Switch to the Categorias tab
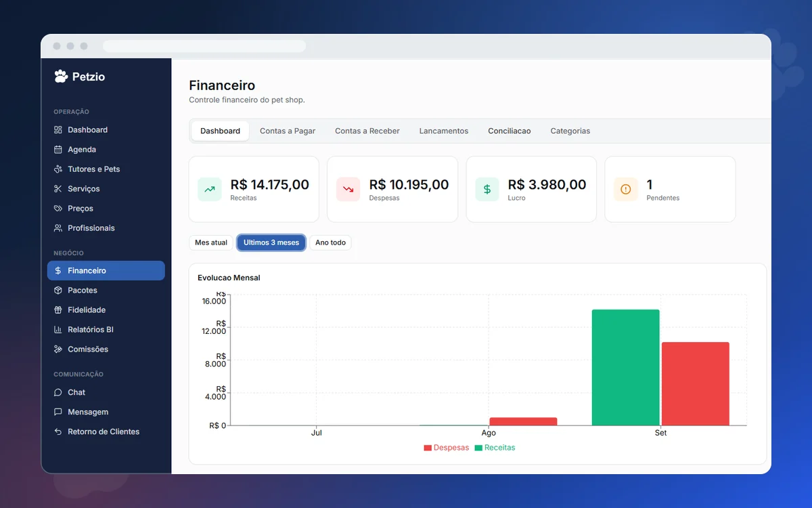This screenshot has width=812, height=508. pyautogui.click(x=570, y=131)
